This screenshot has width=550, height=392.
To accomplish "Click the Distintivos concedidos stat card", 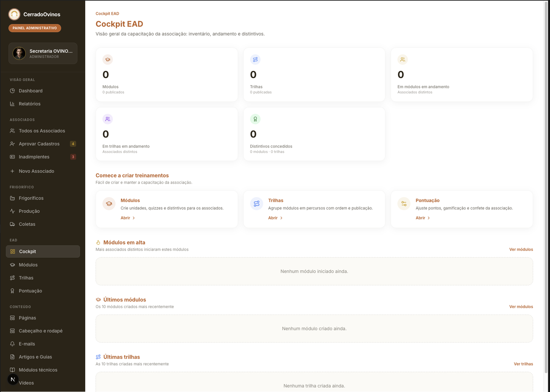I will 314,134.
